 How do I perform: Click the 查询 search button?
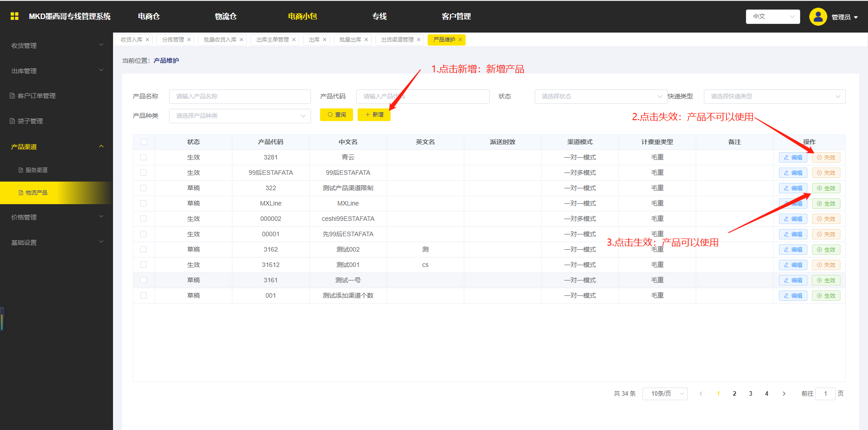337,115
